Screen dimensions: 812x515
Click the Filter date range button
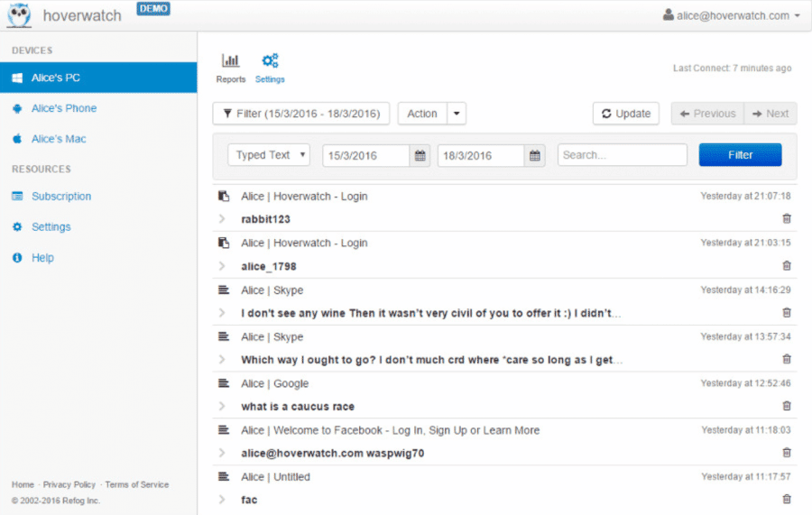click(x=300, y=114)
